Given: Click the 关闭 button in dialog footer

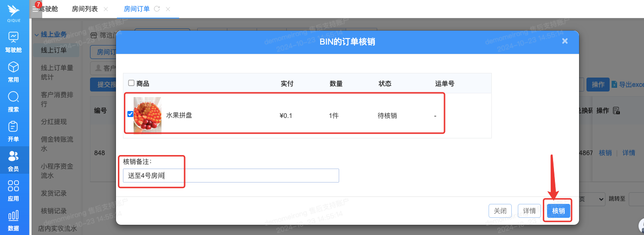Looking at the screenshot, I should click(500, 211).
